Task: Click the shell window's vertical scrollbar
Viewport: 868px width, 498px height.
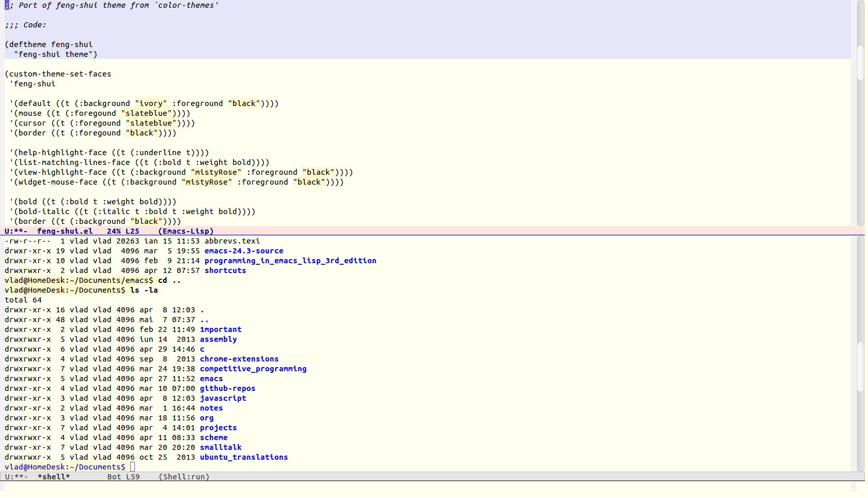Action: click(861, 353)
